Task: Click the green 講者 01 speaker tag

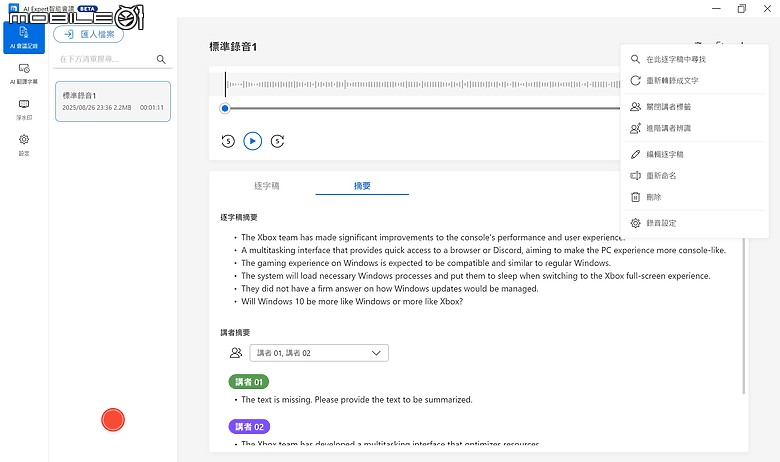Action: coord(249,382)
